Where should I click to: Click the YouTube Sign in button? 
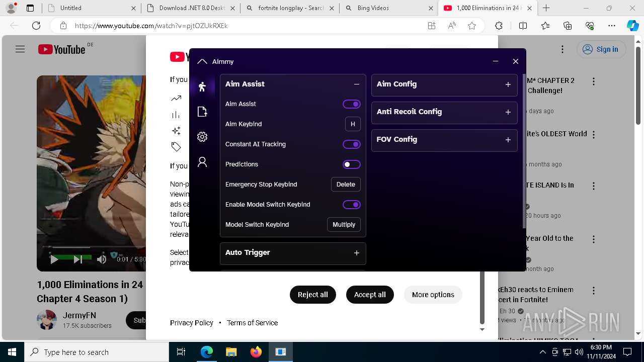click(601, 49)
